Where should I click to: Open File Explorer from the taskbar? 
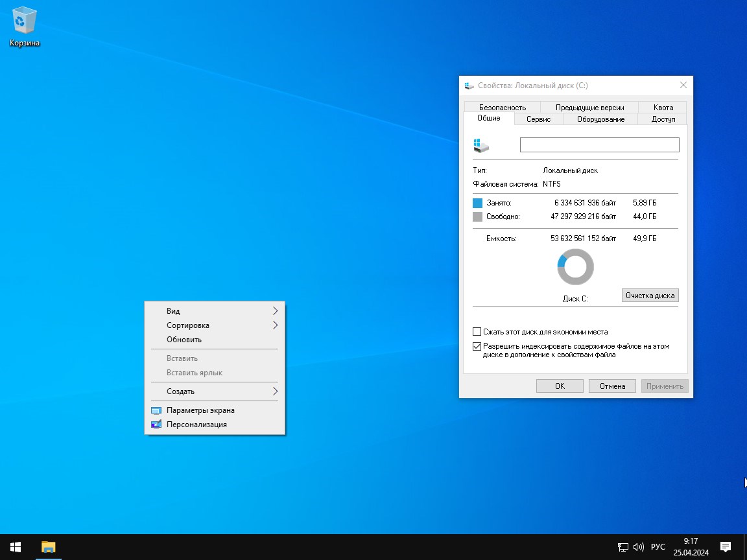click(x=49, y=546)
